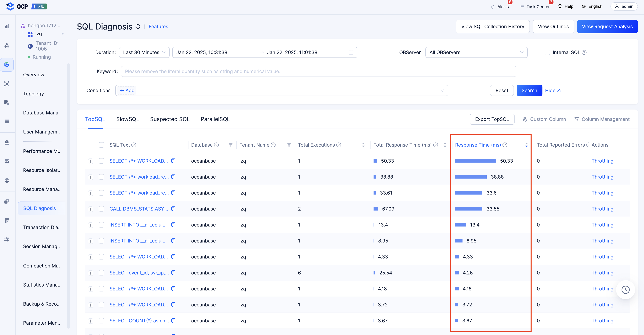
Task: Open the Alerts bell icon
Action: [492, 6]
